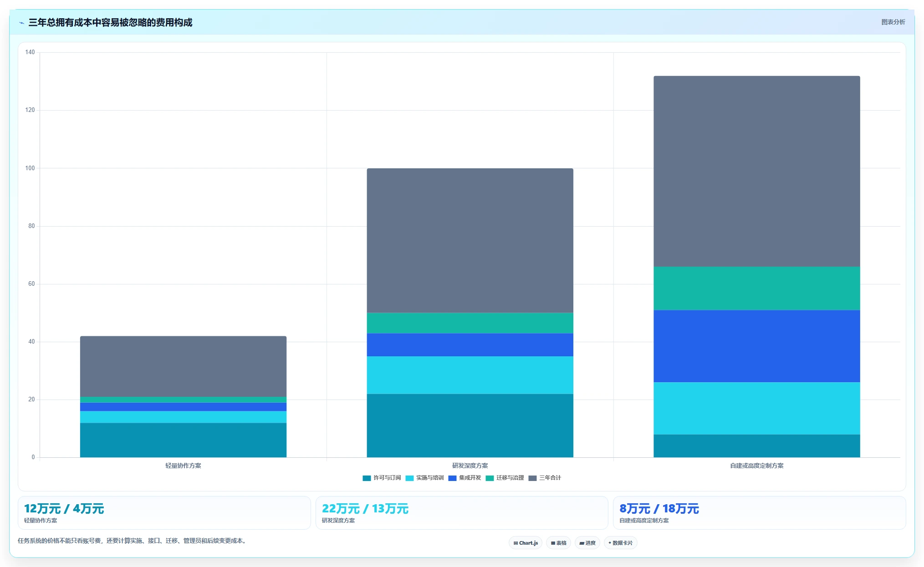This screenshot has width=924, height=567.
Task: Click the icon beside the chart title
Action: (21, 23)
